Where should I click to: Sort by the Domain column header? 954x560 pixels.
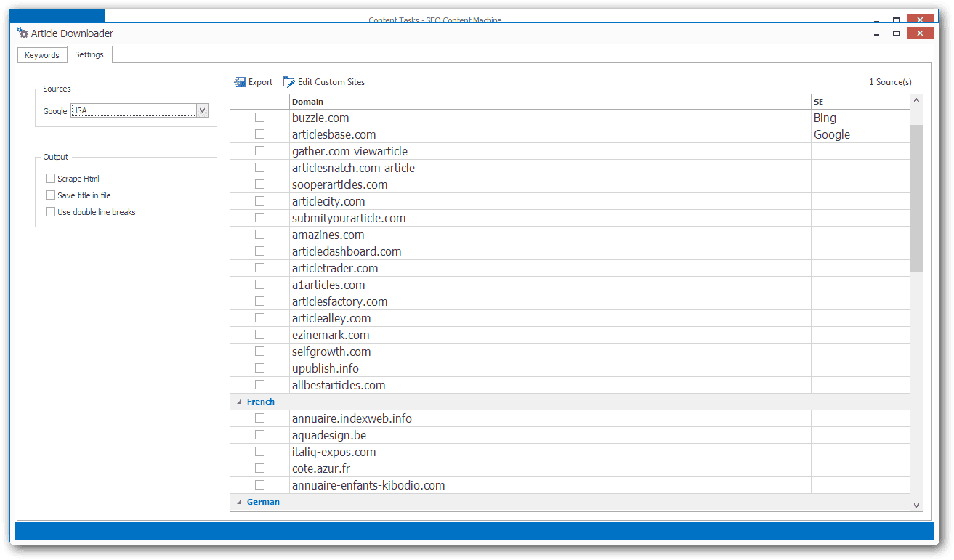[550, 102]
